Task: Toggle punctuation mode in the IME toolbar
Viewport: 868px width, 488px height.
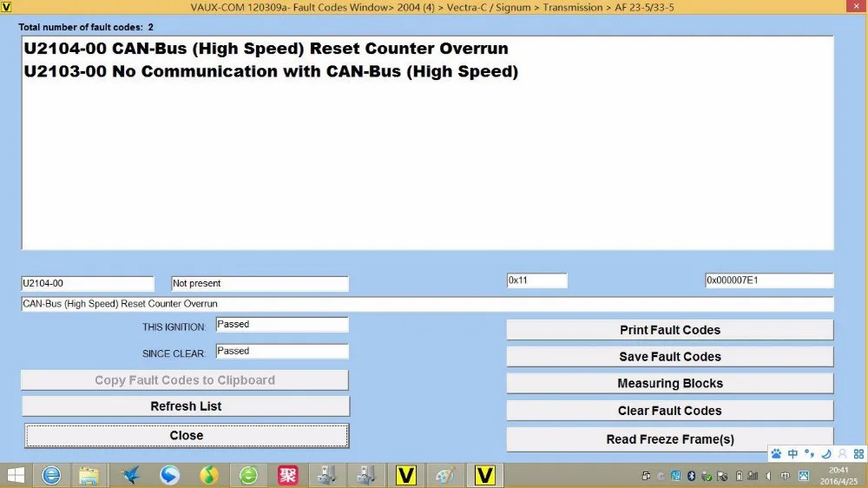Action: tap(809, 453)
